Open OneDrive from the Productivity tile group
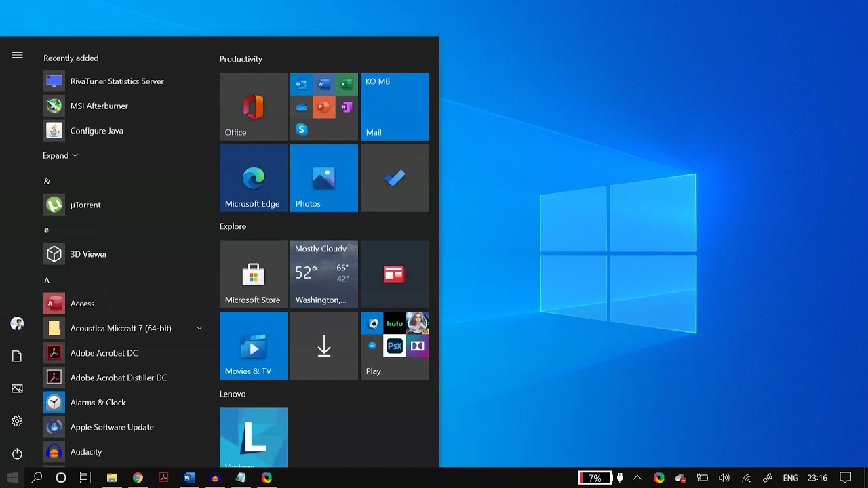 302,107
